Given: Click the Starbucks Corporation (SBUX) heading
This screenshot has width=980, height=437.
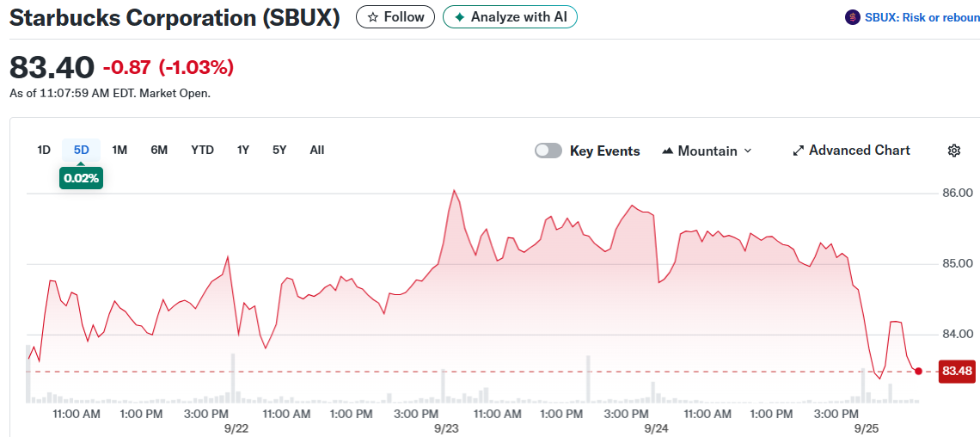Looking at the screenshot, I should coord(175,17).
